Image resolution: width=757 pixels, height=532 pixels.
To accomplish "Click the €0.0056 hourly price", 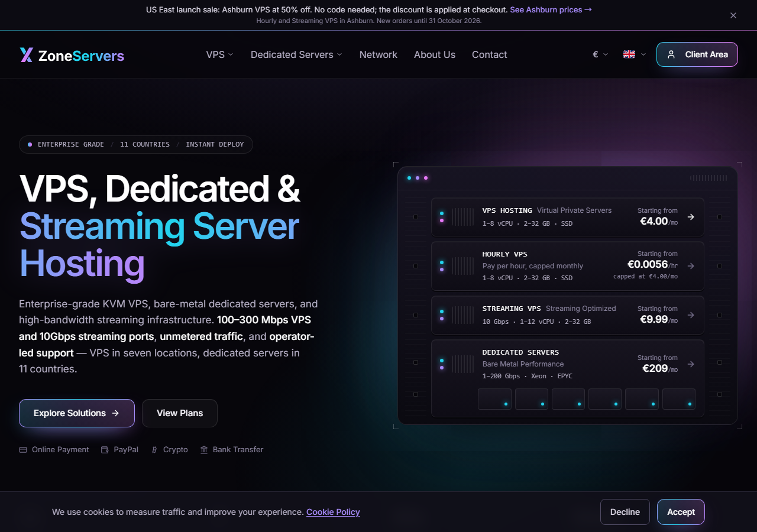I will coord(648,264).
